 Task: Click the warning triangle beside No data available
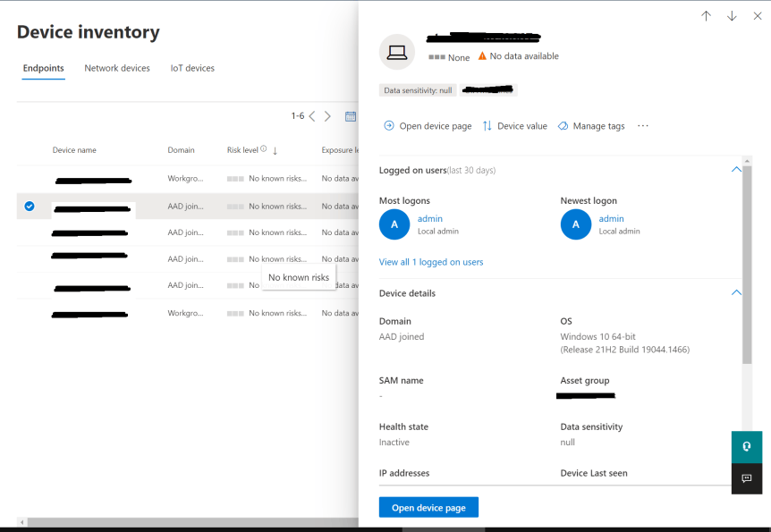point(482,56)
